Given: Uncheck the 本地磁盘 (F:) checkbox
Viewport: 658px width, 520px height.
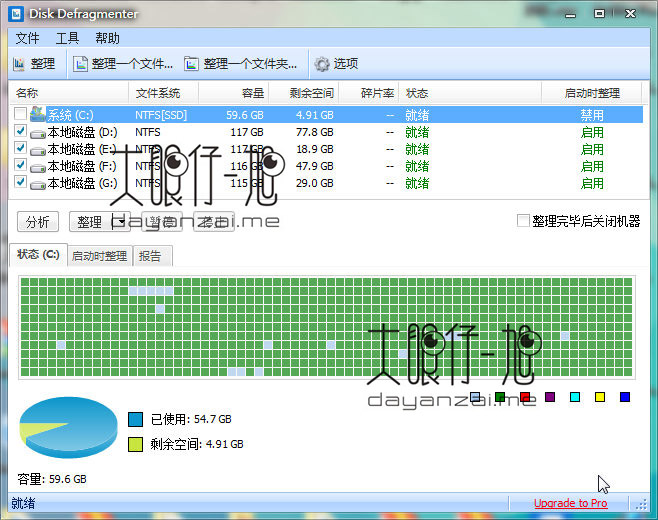Looking at the screenshot, I should coord(20,165).
